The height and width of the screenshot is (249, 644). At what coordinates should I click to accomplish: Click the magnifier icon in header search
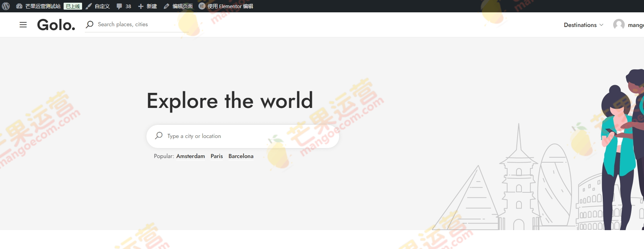pos(90,24)
